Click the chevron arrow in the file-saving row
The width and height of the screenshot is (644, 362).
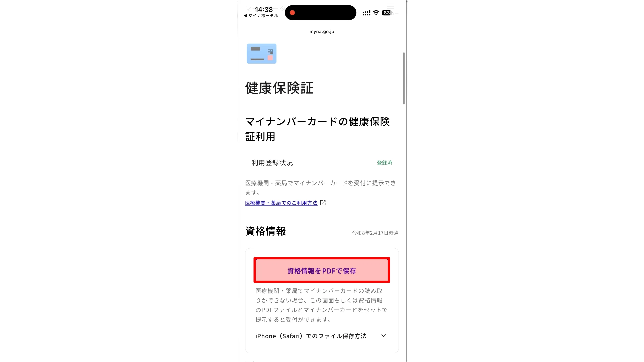383,336
